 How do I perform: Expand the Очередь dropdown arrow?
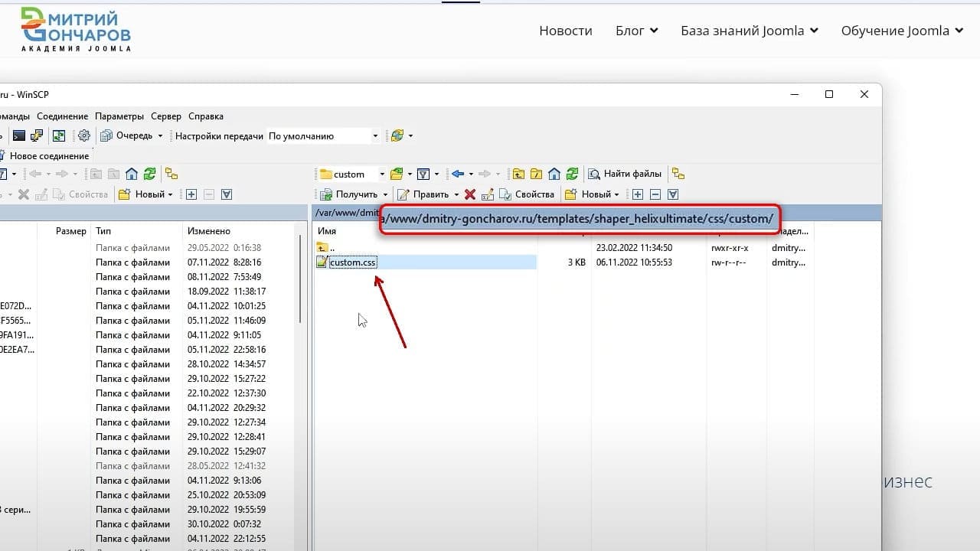point(160,136)
